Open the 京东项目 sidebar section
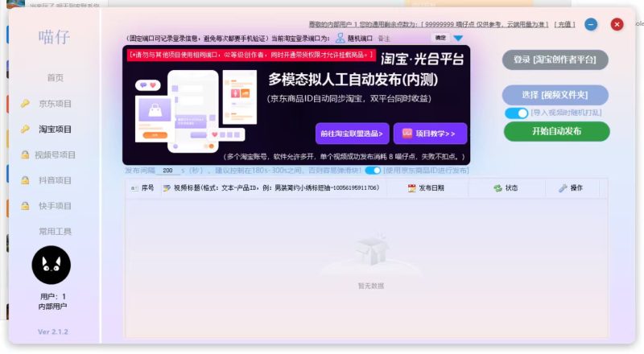644x354 pixels. coord(55,104)
